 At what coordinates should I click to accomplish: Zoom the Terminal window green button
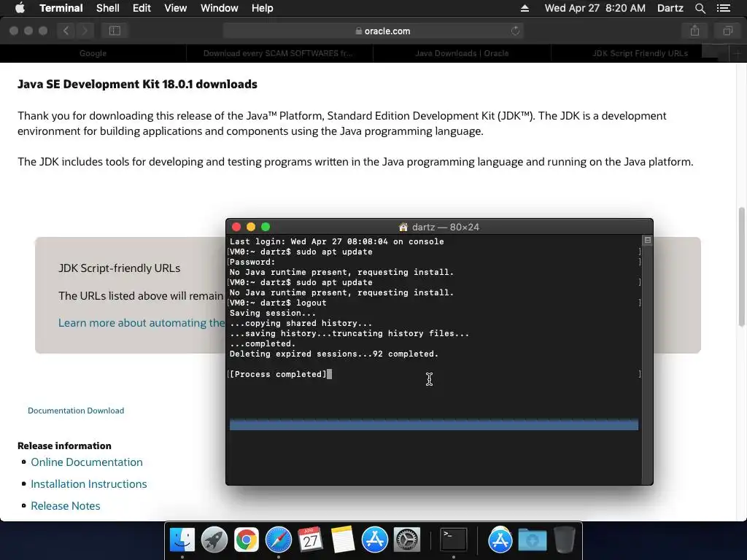pos(266,227)
